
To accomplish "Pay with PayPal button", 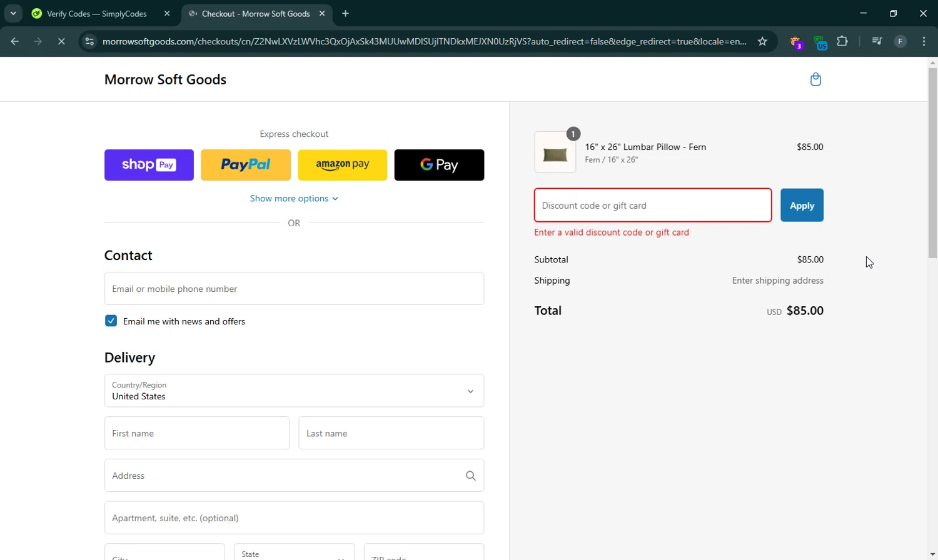I will click(246, 165).
